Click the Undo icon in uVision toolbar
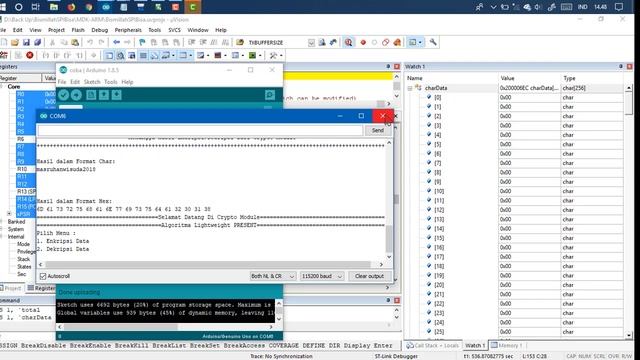640x360 pixels. tap(90, 42)
